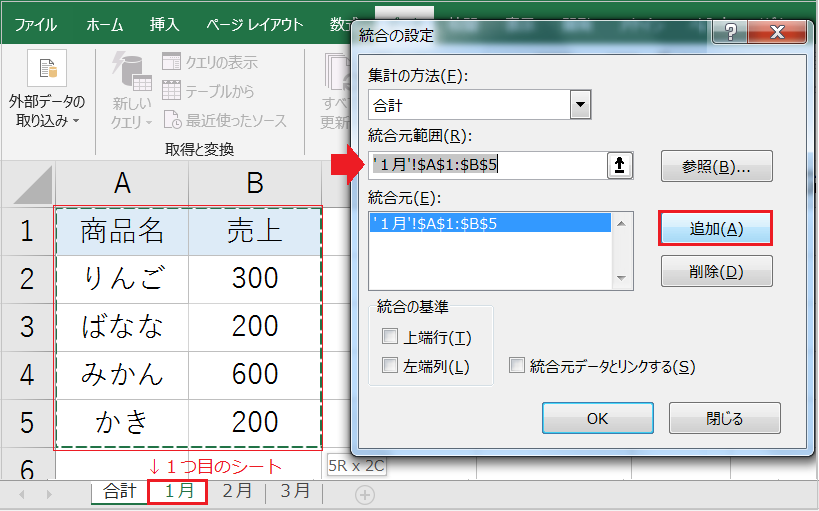Select row 5 header
Screen dimensions: 819x511
click(27, 423)
